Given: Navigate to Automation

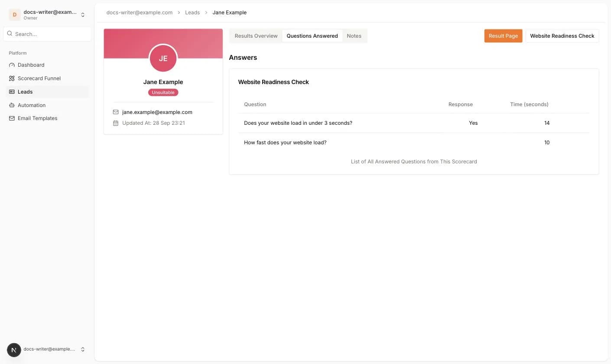Looking at the screenshot, I should coord(48,105).
